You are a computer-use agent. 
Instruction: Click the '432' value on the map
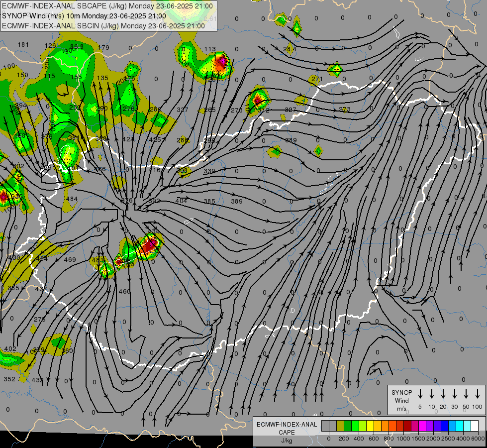pyautogui.click(x=37, y=380)
